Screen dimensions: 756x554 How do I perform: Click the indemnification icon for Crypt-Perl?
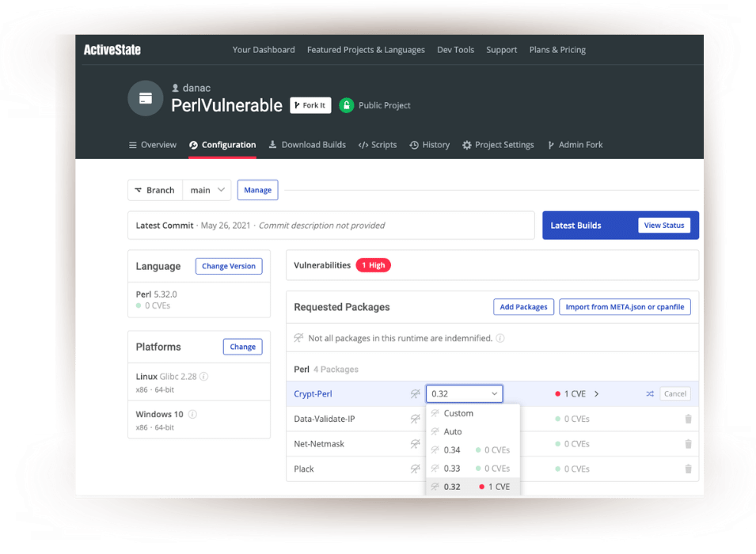(415, 393)
